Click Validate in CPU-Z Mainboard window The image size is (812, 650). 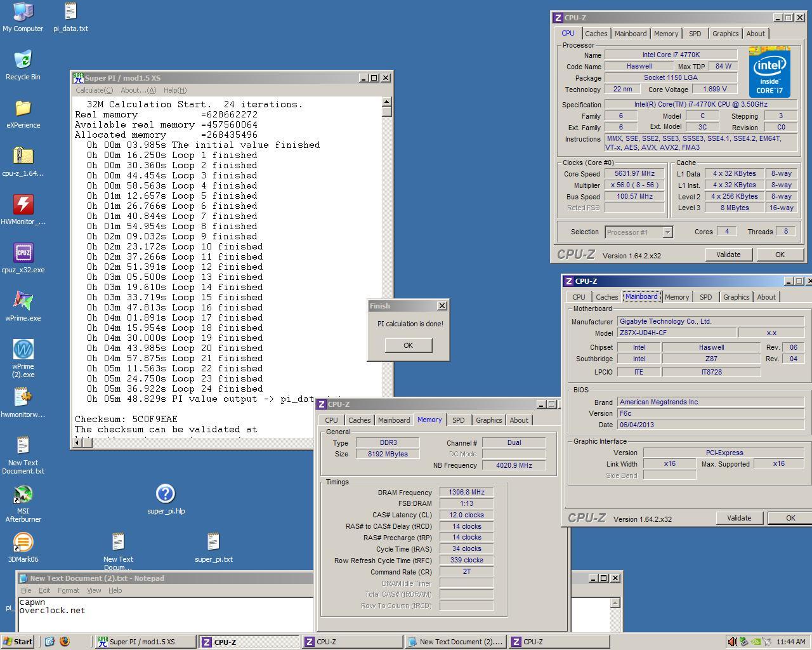tap(739, 518)
